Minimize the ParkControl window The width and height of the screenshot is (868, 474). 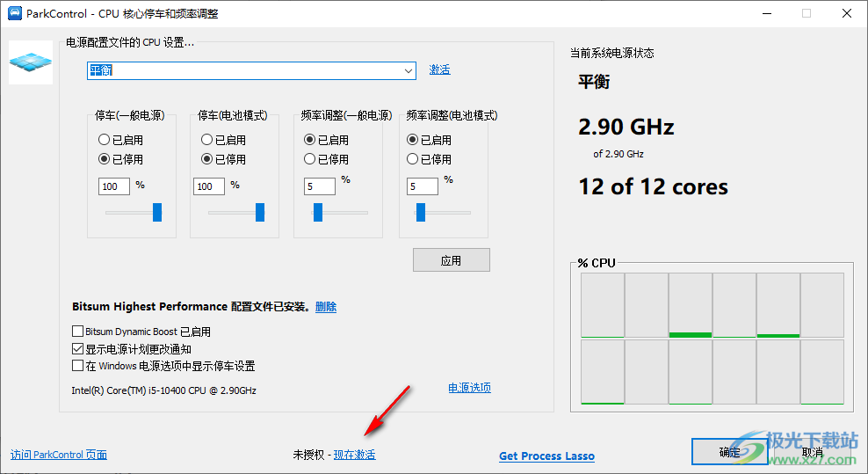click(767, 13)
